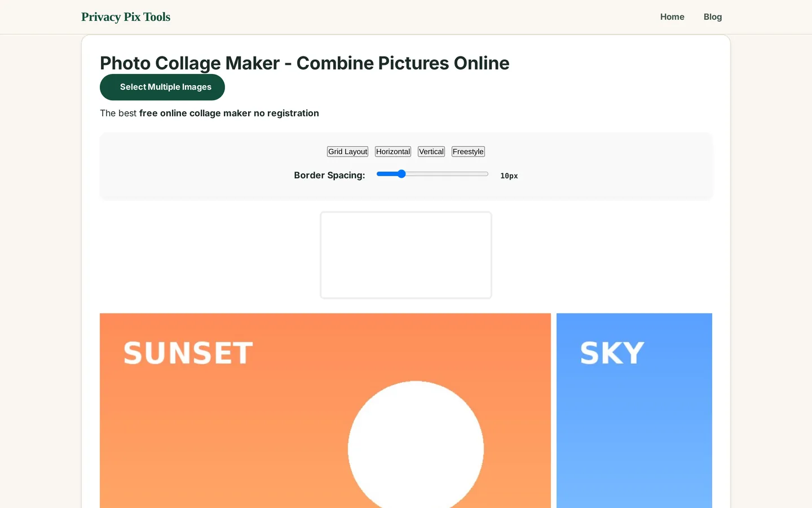Click the Border Spacing slider handle
This screenshot has width=812, height=508.
[401, 174]
